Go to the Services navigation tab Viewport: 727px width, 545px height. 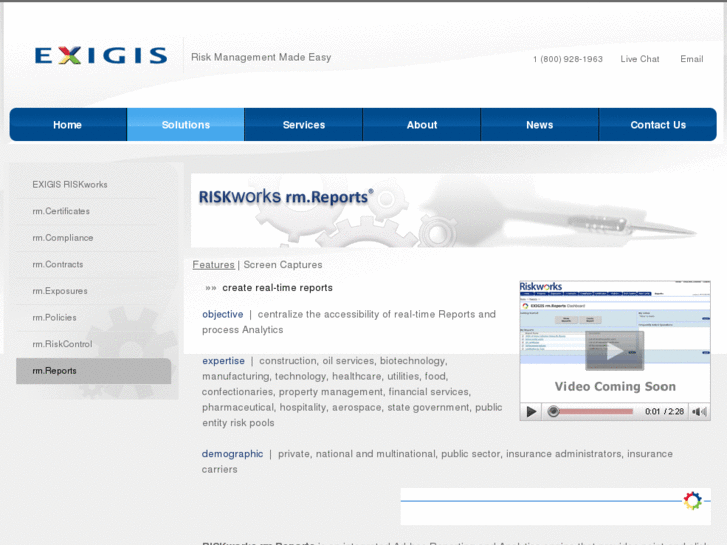coord(304,125)
